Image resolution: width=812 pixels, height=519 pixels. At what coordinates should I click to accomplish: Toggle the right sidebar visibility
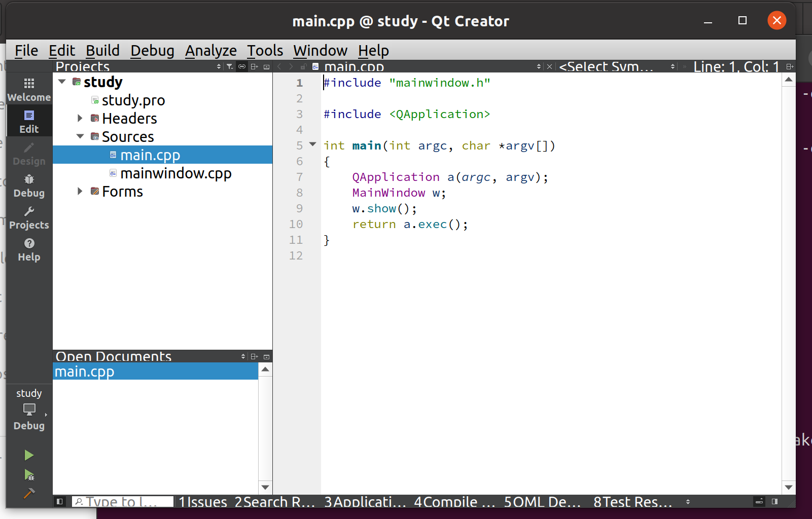click(x=774, y=501)
